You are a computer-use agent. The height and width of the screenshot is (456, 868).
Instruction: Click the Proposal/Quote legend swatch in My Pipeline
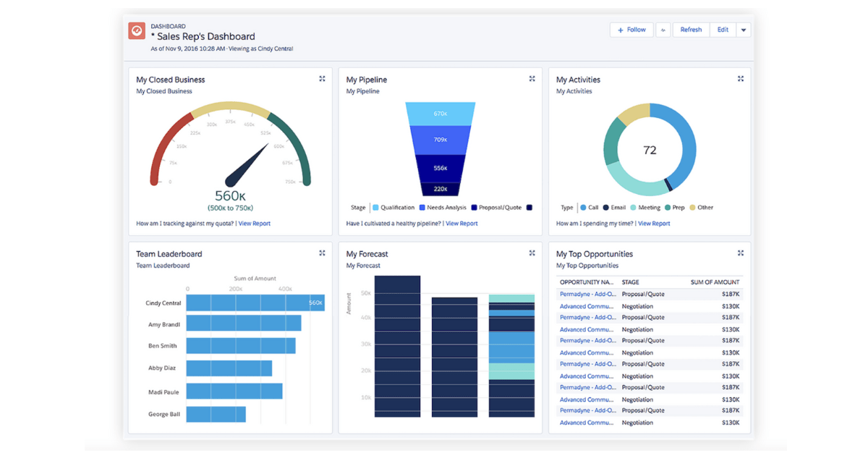(x=474, y=208)
